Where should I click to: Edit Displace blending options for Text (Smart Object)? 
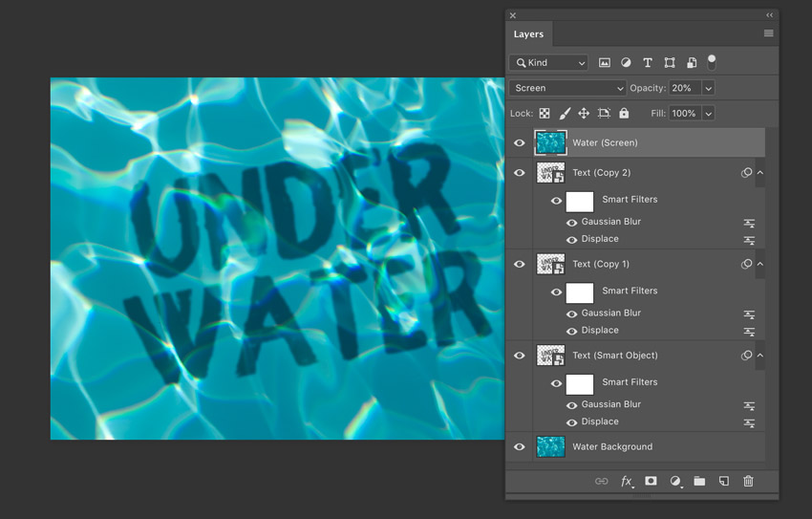[749, 423]
